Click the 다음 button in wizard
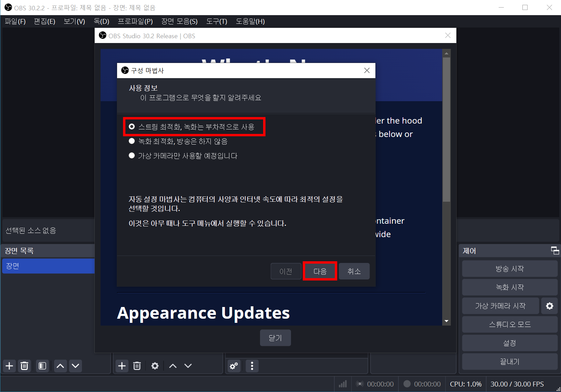Image resolution: width=561 pixels, height=392 pixels. click(x=320, y=271)
